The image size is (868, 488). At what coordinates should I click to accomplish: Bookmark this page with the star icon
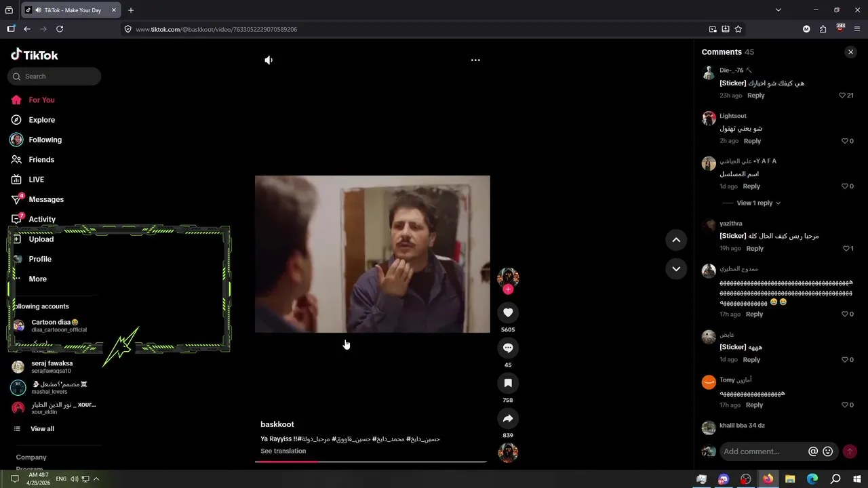tap(738, 29)
